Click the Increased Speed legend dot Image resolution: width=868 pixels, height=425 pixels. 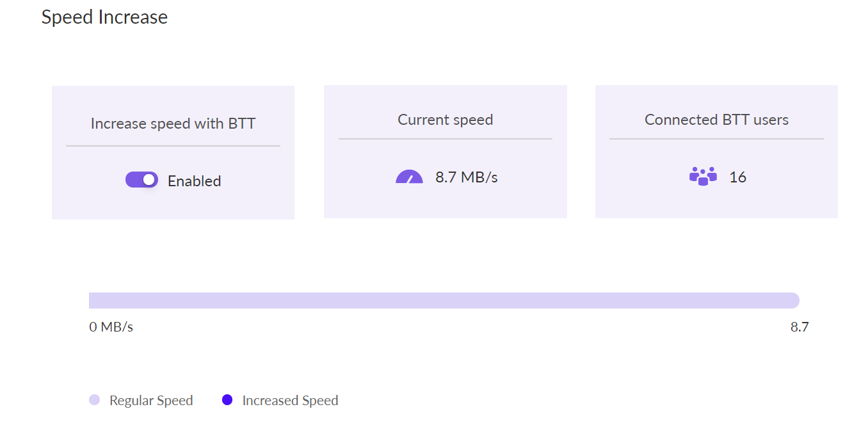[x=227, y=400]
